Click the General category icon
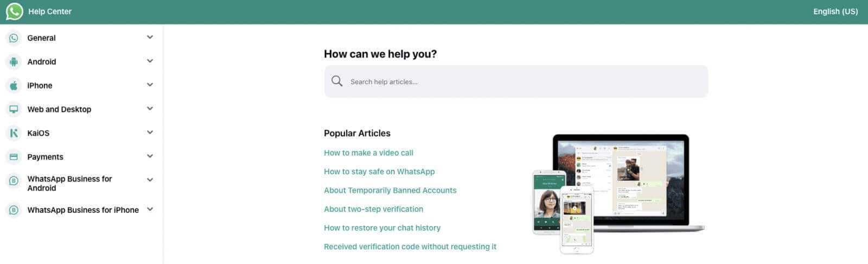The image size is (868, 264). click(14, 38)
